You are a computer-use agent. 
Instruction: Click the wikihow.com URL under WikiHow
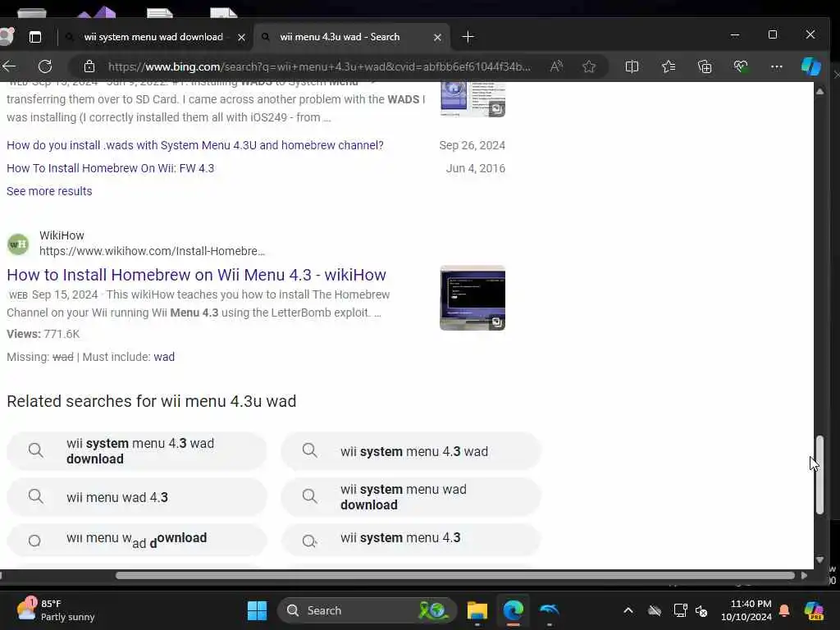(152, 251)
